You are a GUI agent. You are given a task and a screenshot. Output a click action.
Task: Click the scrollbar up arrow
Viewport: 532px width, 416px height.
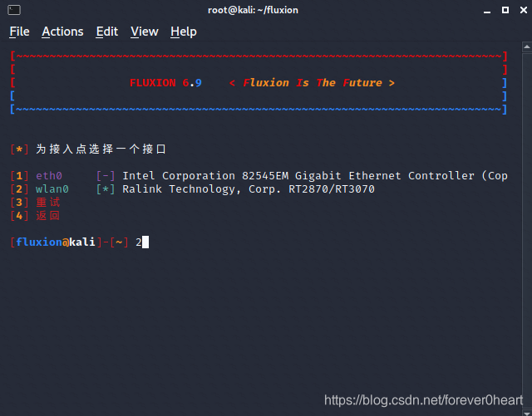[527, 46]
